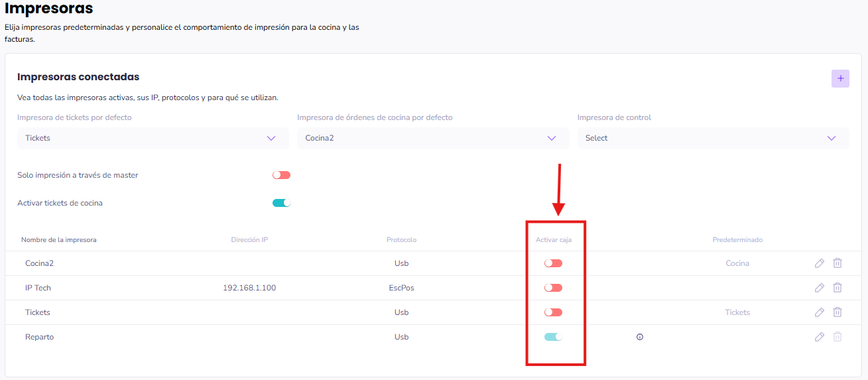This screenshot has width=868, height=380.
Task: Edit the Cocina2 printer with pencil icon
Action: 819,263
